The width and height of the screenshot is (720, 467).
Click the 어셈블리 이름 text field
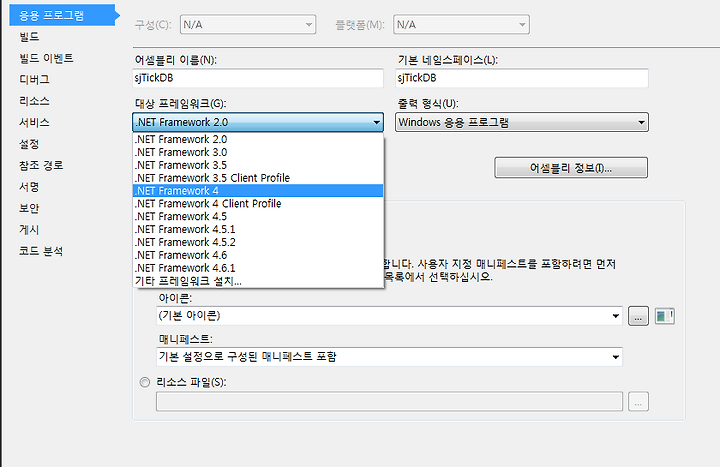[x=258, y=78]
